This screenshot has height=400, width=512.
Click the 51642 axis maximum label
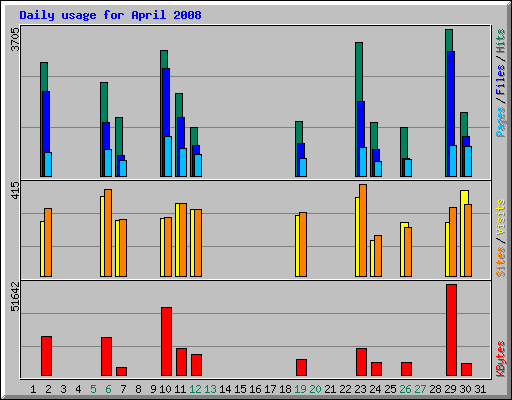[x=15, y=296]
